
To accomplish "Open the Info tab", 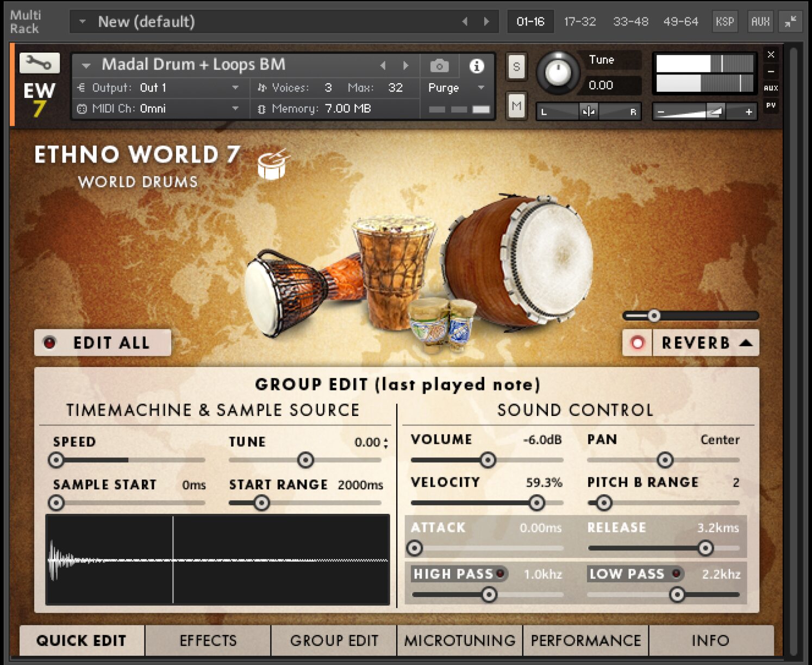I will [711, 641].
